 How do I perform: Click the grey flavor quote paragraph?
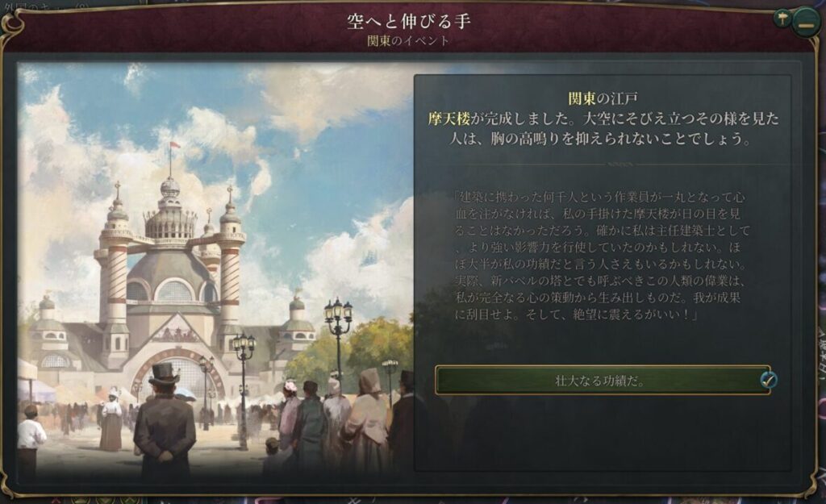600,256
